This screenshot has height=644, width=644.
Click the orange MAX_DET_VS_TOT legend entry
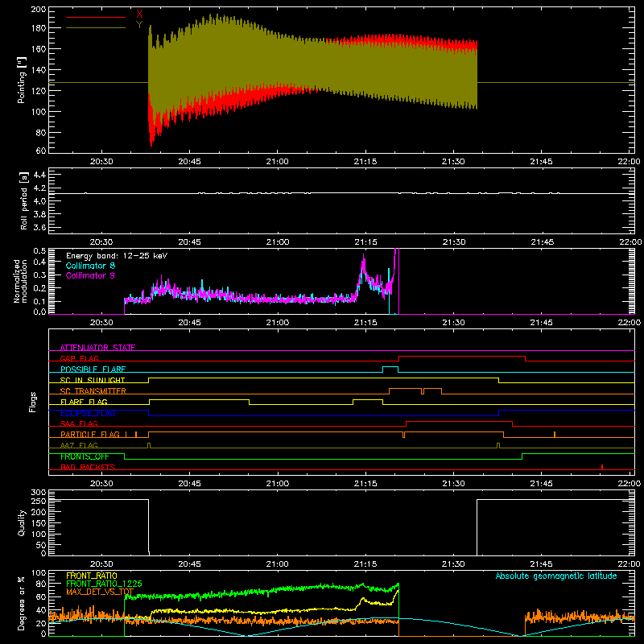click(x=100, y=592)
